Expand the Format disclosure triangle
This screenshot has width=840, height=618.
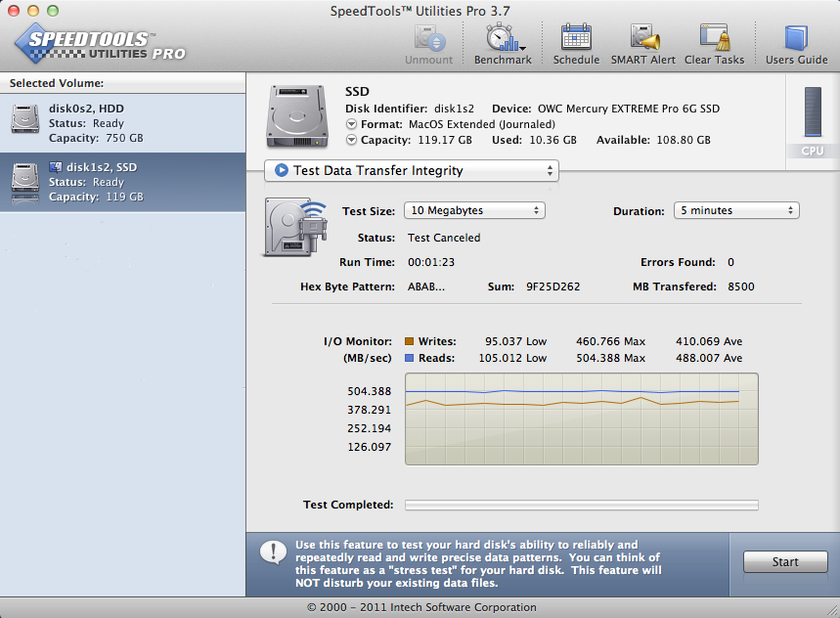click(351, 124)
